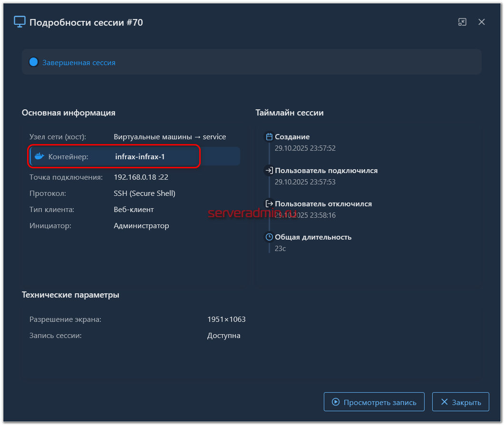
Task: Click the logout arrow icon at Пользователь отключился
Action: [269, 203]
